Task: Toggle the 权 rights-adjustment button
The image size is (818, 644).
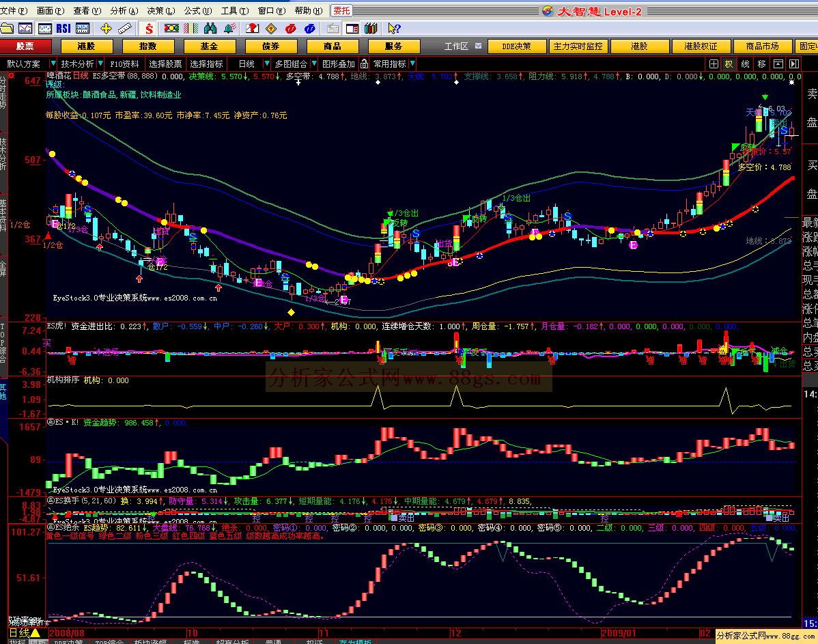Action: [729, 64]
